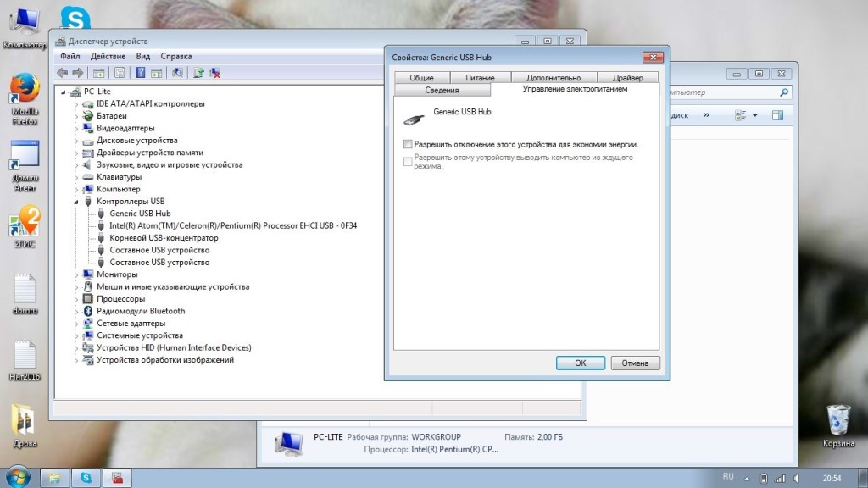Open Файл menu
Image resolution: width=868 pixels, height=488 pixels.
click(70, 57)
